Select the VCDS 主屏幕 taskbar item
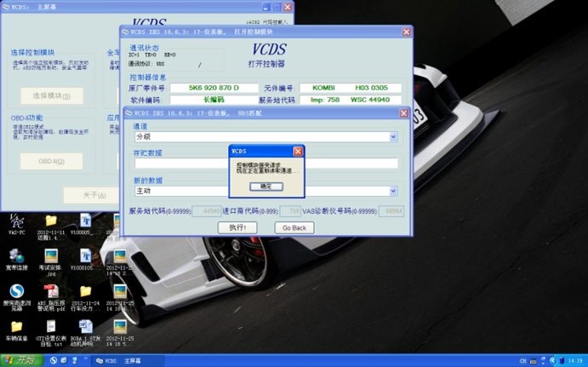 click(119, 360)
